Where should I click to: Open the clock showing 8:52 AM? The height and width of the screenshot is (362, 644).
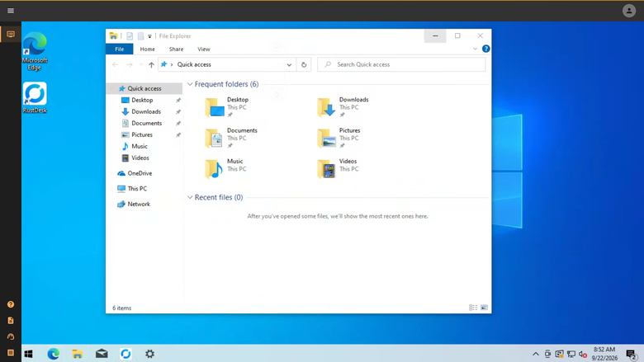click(x=604, y=354)
